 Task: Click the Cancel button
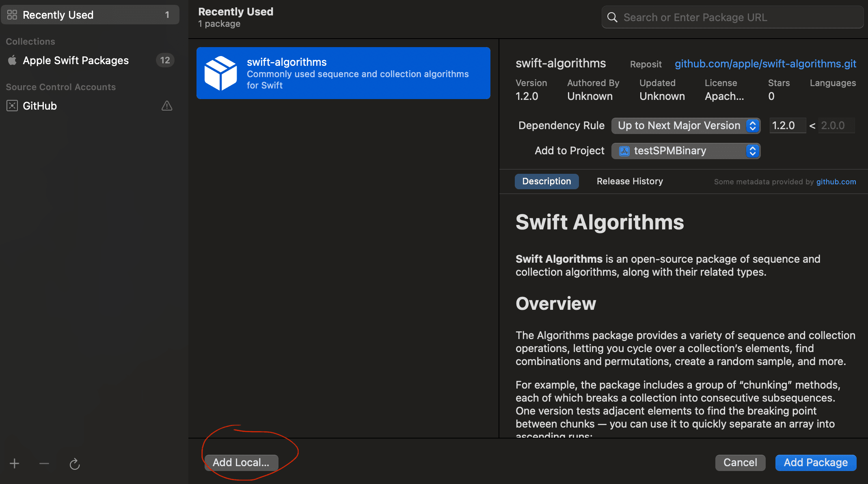pyautogui.click(x=740, y=462)
